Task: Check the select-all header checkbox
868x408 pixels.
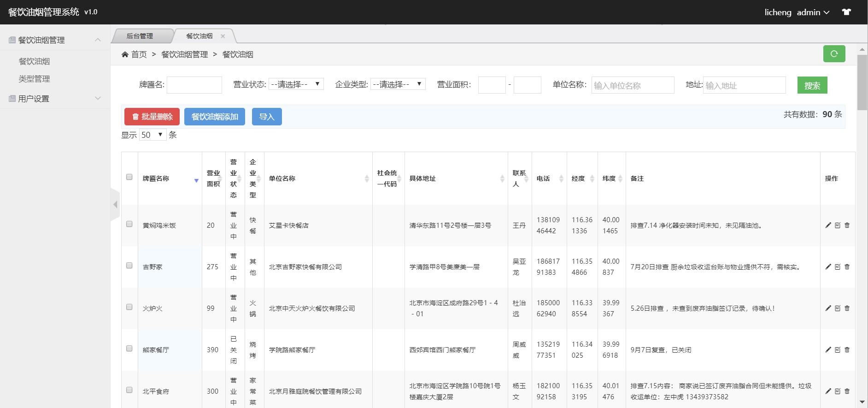Action: coord(129,177)
